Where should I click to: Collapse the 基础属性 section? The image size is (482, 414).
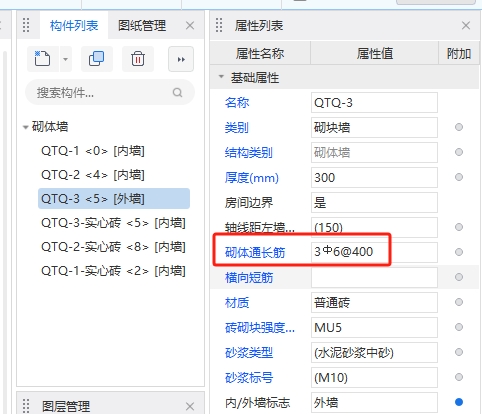coord(221,77)
